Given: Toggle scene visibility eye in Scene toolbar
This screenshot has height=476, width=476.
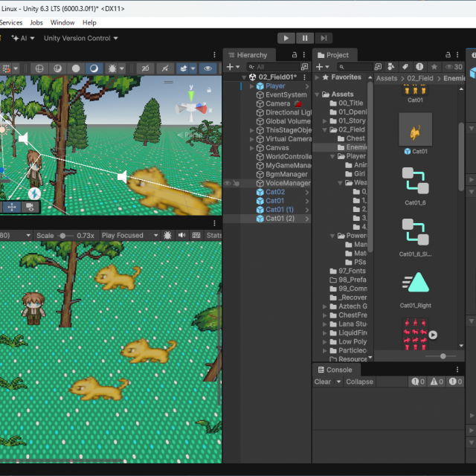Looking at the screenshot, I should [208, 68].
